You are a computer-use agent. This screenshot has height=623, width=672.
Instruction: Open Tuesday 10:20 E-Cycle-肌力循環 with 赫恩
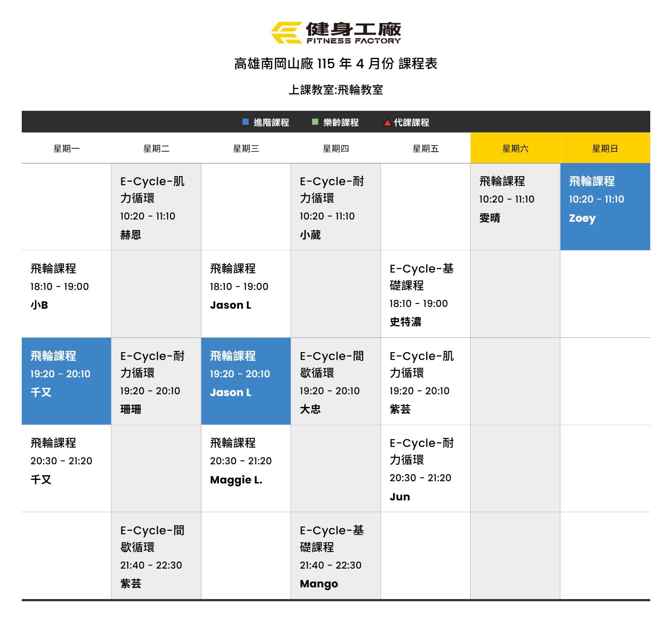pos(156,207)
